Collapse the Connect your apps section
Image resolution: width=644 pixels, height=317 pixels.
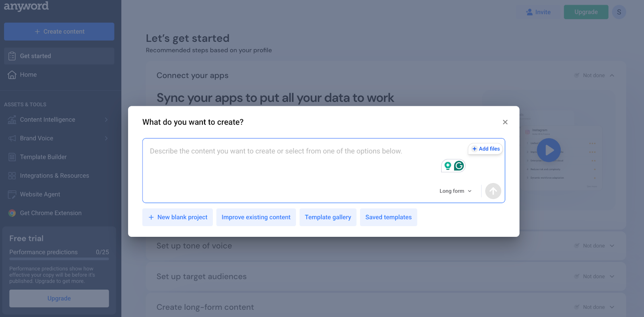(x=612, y=75)
